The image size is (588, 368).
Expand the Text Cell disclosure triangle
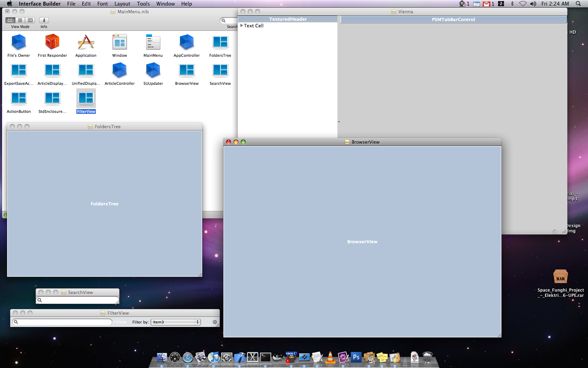tap(241, 26)
